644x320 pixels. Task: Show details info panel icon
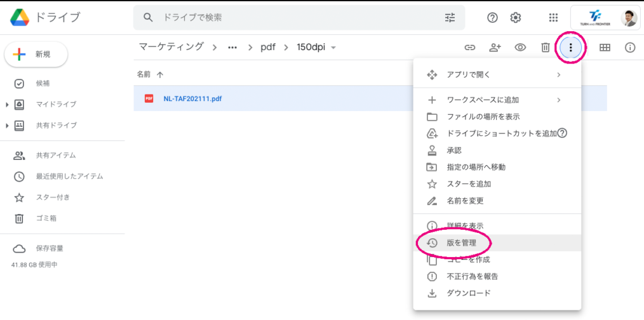[x=630, y=48]
